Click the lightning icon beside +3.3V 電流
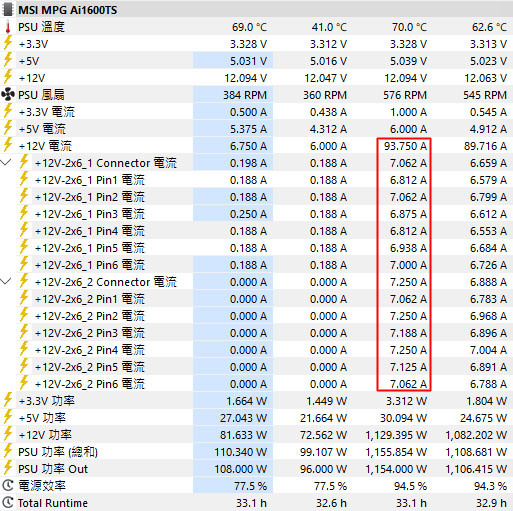 tap(8, 111)
